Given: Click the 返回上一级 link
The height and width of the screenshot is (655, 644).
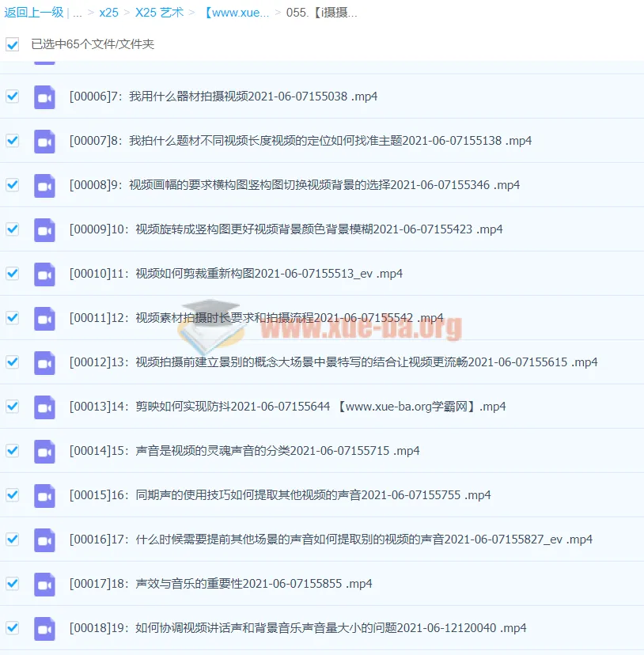Looking at the screenshot, I should point(32,13).
